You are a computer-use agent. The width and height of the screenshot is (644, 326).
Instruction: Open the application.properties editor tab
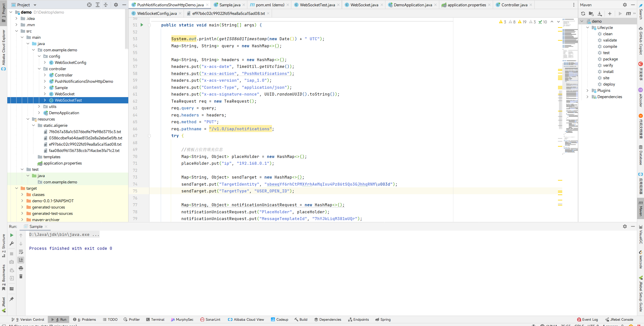click(466, 5)
